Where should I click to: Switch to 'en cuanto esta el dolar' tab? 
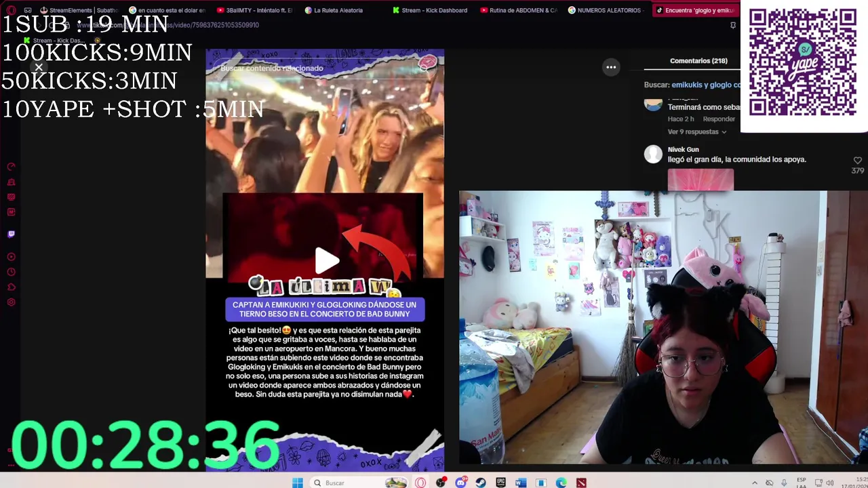click(167, 10)
